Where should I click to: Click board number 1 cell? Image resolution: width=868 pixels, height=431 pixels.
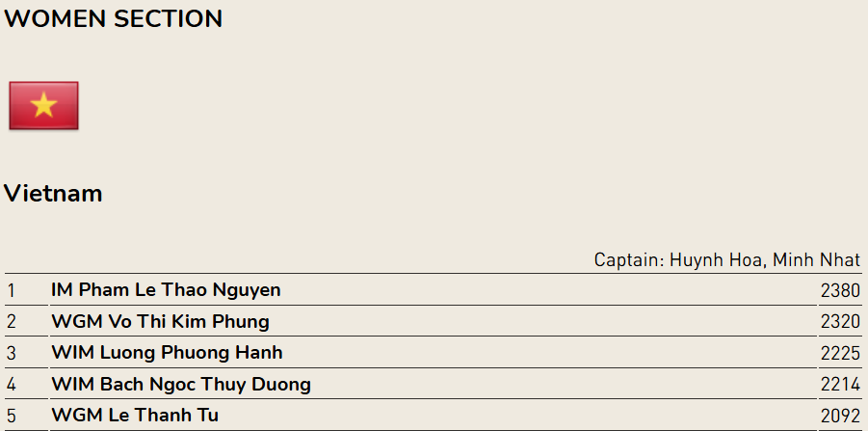(27, 289)
